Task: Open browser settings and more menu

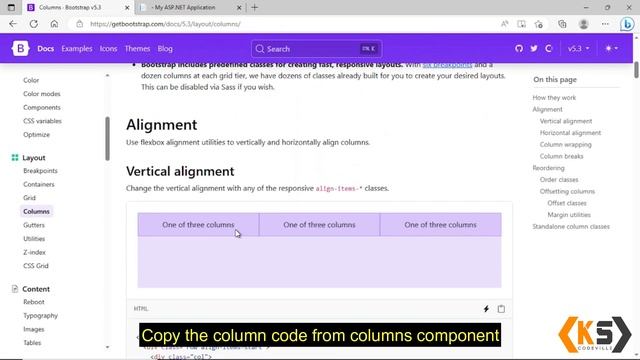Action: pyautogui.click(x=605, y=24)
